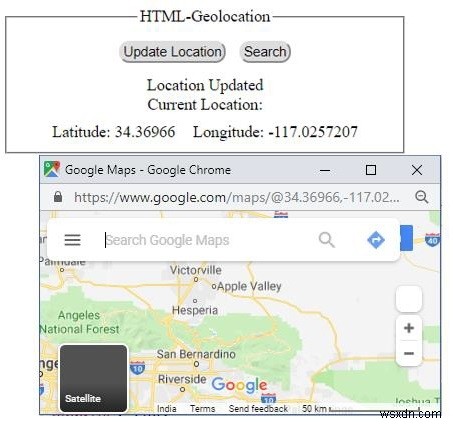
Task: Maximize the Google Maps Chrome window
Action: pos(371,170)
